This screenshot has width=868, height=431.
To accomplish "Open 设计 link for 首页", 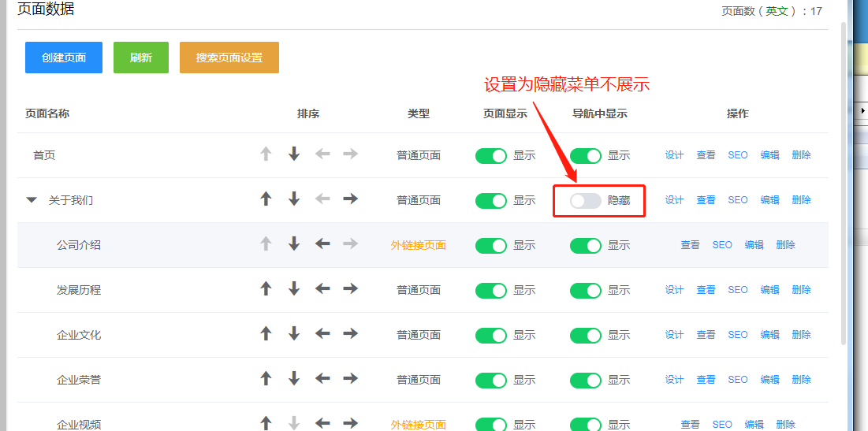I will tap(674, 155).
